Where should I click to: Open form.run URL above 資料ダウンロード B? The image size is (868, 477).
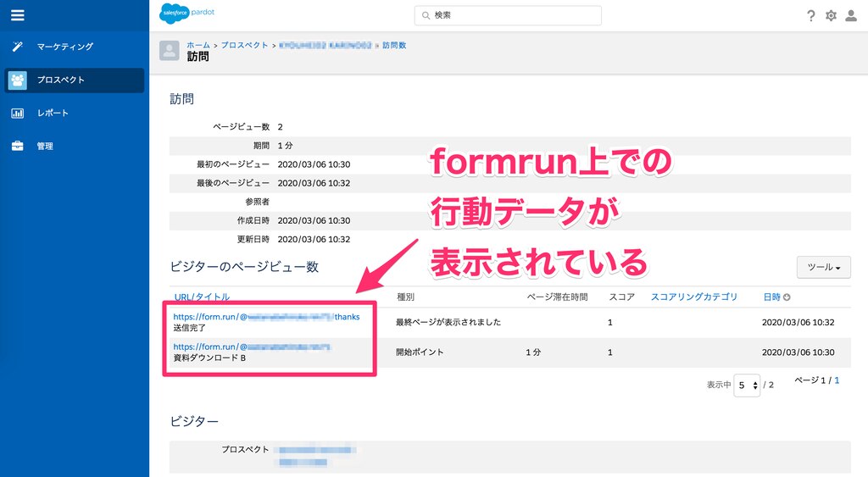(252, 347)
